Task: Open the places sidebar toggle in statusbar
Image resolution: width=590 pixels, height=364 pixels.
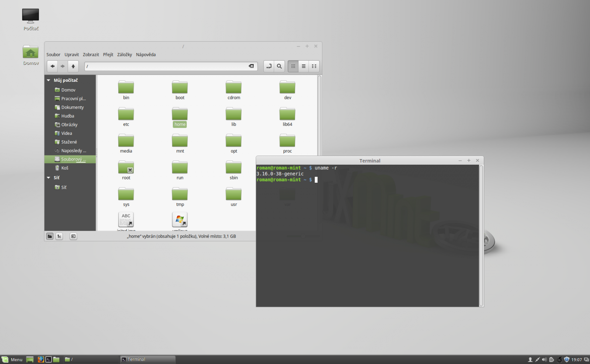Action: [49, 236]
